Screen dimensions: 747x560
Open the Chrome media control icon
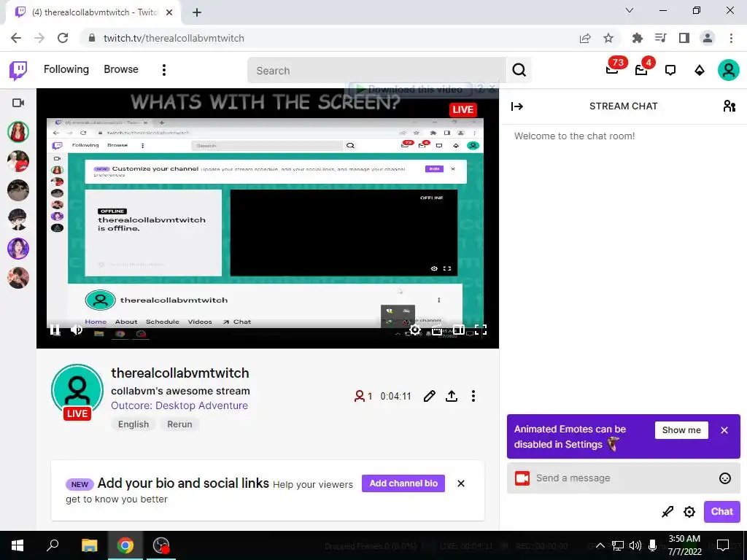coord(660,38)
